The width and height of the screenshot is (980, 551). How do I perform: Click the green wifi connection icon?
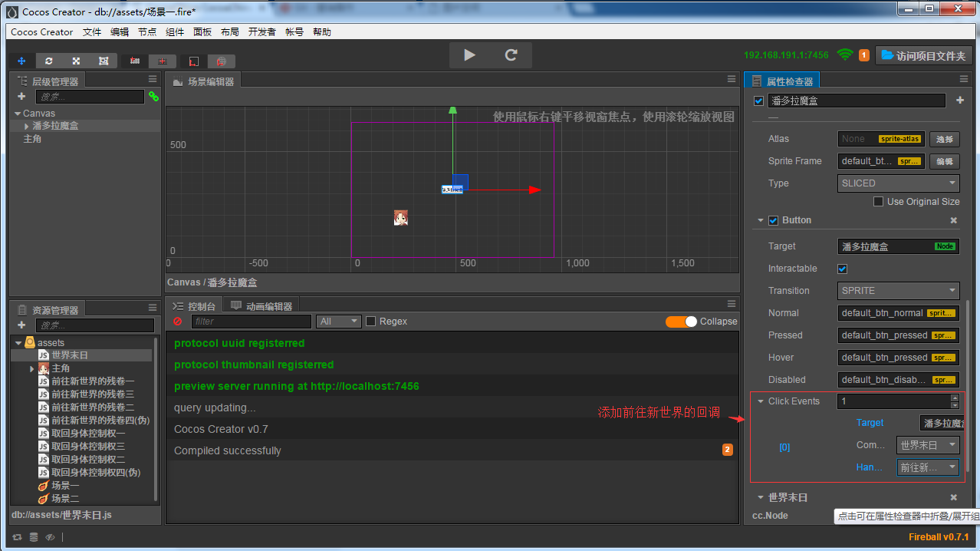[845, 55]
